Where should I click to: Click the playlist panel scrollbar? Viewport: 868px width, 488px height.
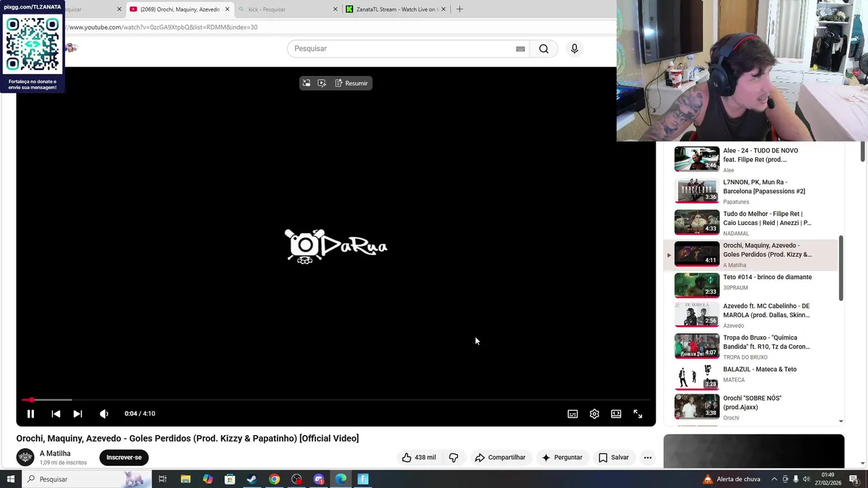pyautogui.click(x=841, y=268)
